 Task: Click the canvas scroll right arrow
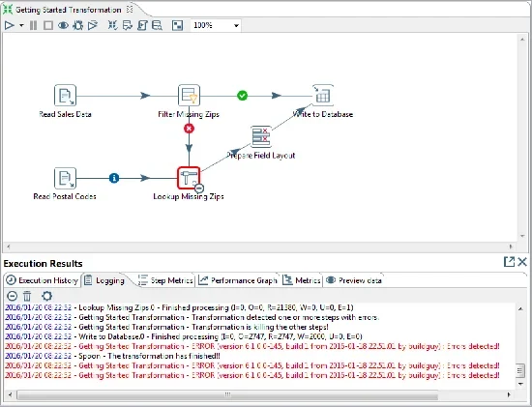click(x=511, y=247)
